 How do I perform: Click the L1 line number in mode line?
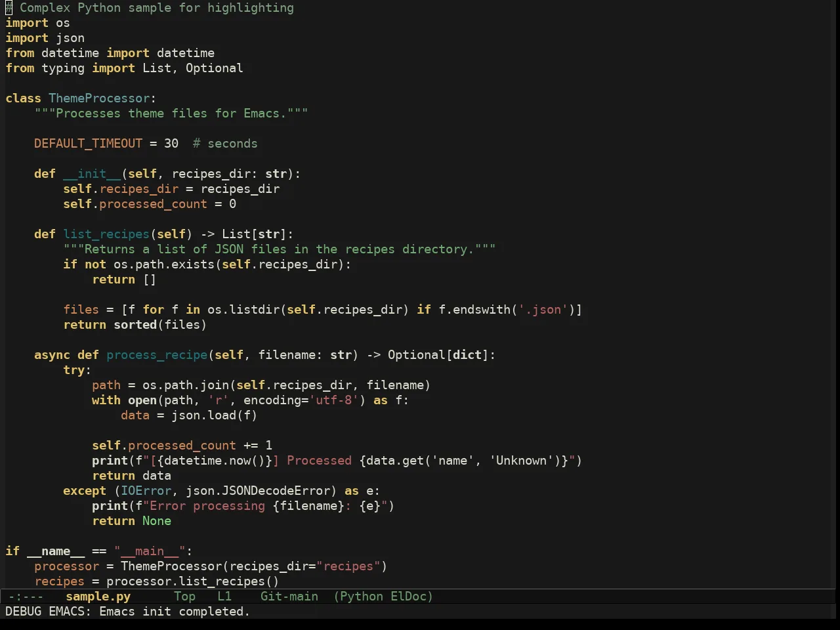click(x=224, y=597)
